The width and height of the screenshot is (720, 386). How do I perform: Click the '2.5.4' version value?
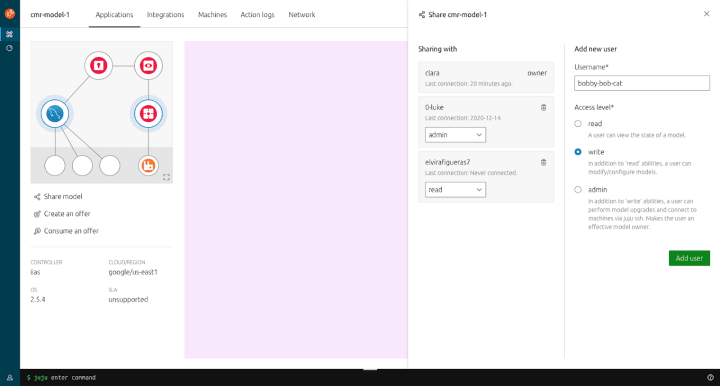pyautogui.click(x=38, y=300)
